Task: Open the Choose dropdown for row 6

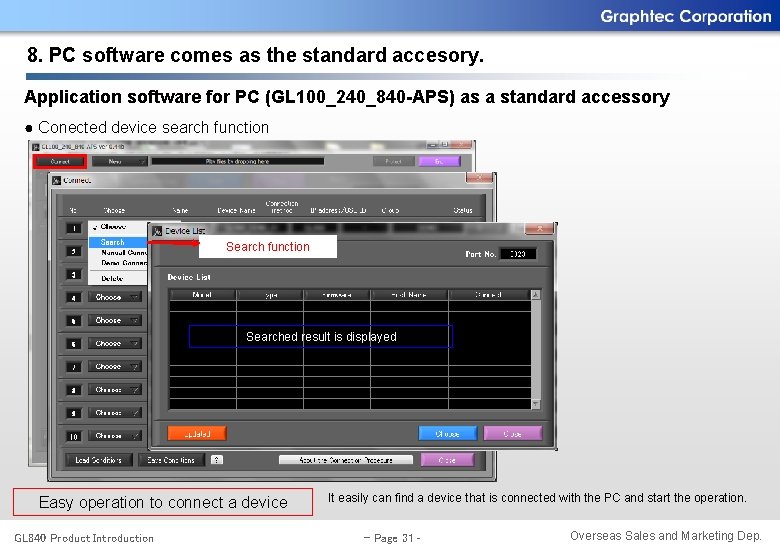Action: 115,344
